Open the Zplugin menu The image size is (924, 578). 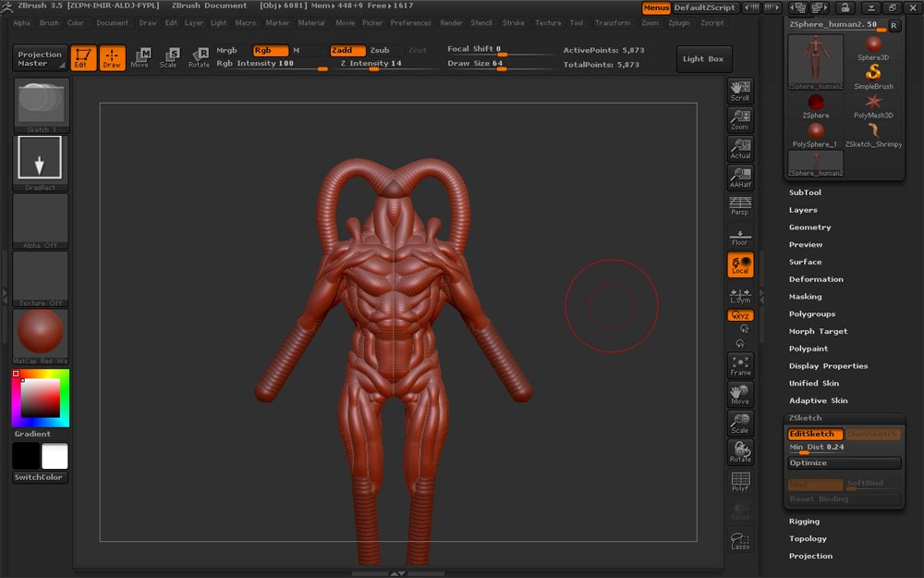click(678, 23)
